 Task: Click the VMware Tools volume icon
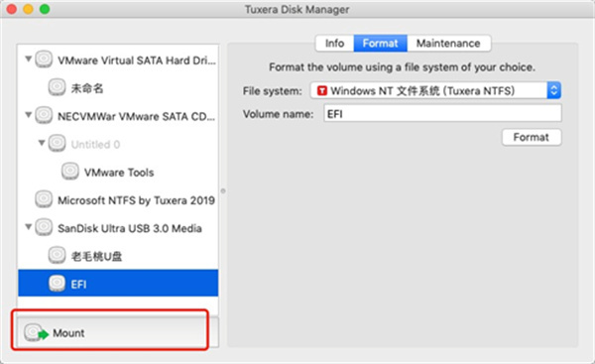pyautogui.click(x=70, y=172)
